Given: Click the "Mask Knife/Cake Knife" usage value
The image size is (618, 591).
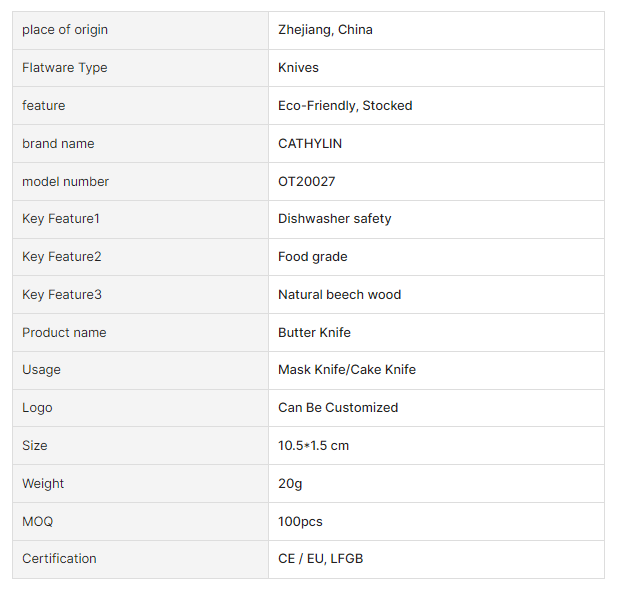Looking at the screenshot, I should coord(347,370).
